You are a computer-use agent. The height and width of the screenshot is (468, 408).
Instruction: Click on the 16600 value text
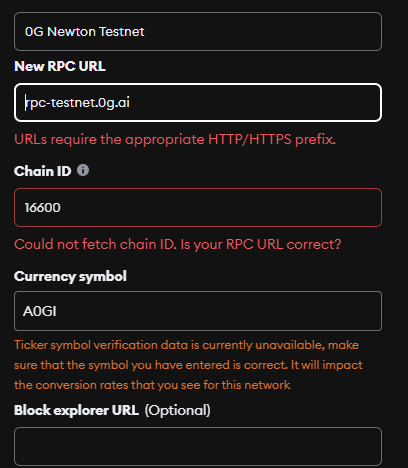43,208
